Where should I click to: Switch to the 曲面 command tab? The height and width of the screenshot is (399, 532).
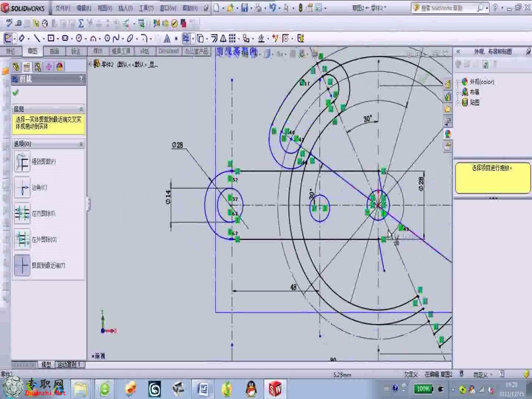tap(54, 51)
